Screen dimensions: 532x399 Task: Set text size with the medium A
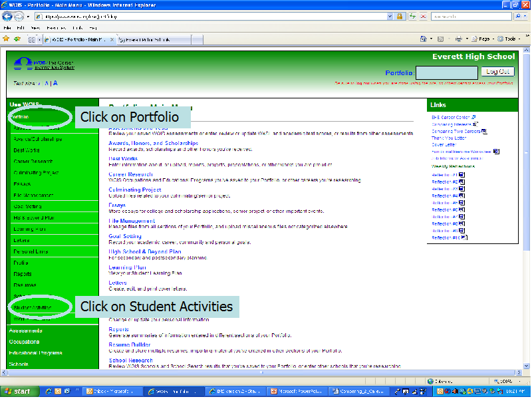click(x=47, y=83)
